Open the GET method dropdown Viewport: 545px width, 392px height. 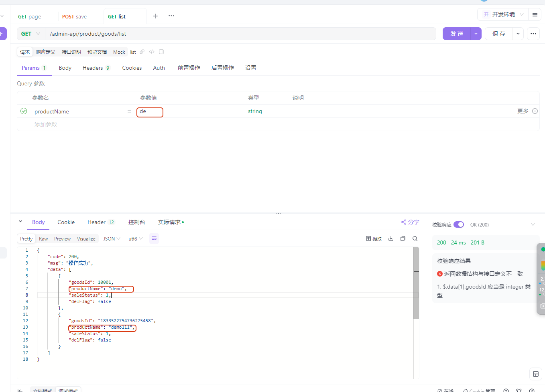click(x=31, y=34)
